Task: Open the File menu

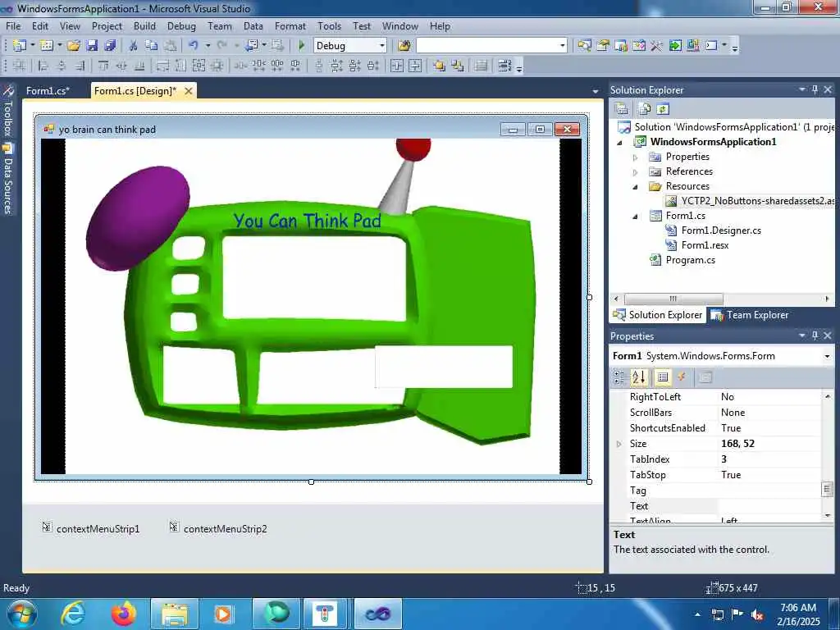Action: click(13, 25)
